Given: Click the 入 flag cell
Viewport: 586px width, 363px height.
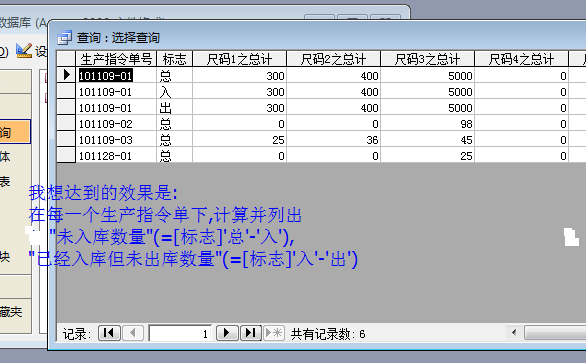Looking at the screenshot, I should point(175,91).
